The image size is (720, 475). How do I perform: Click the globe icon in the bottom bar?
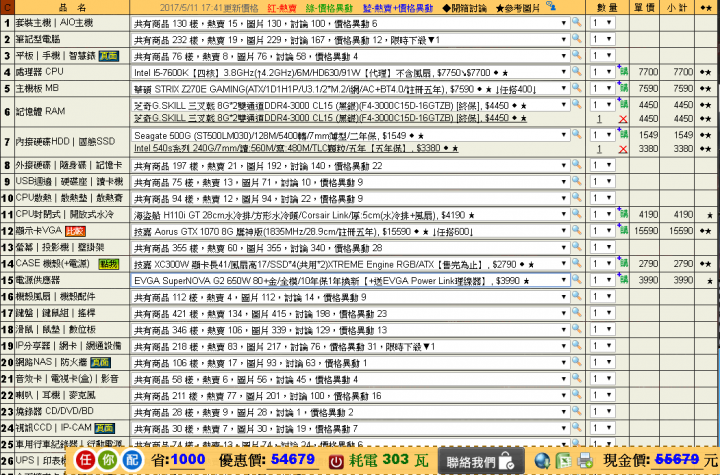pos(542,461)
